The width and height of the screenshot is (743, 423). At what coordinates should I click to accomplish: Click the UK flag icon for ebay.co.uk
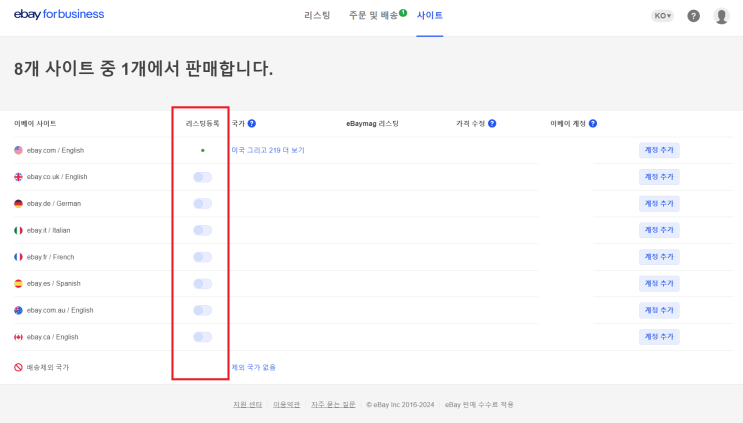tap(18, 177)
